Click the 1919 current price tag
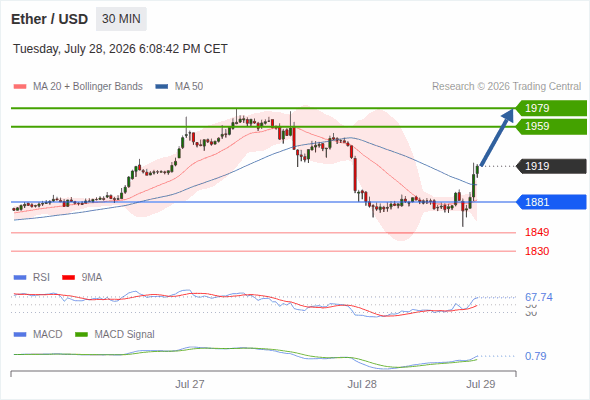The image size is (590, 400). (551, 166)
